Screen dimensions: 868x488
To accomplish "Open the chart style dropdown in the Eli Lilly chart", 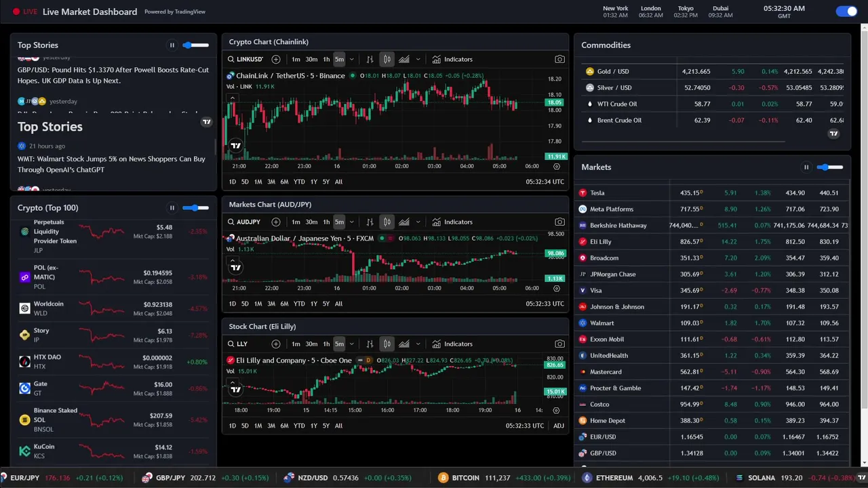I will click(x=418, y=344).
